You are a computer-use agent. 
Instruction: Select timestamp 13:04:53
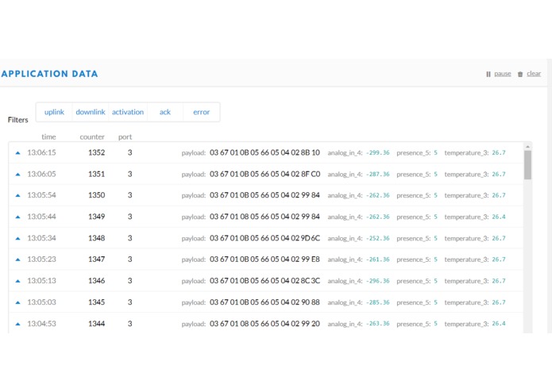click(x=41, y=324)
